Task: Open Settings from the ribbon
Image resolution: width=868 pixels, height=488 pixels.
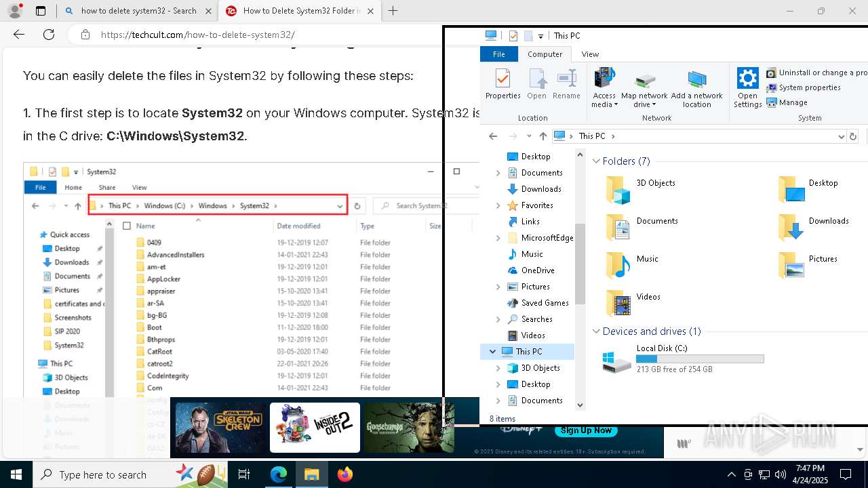Action: 747,87
